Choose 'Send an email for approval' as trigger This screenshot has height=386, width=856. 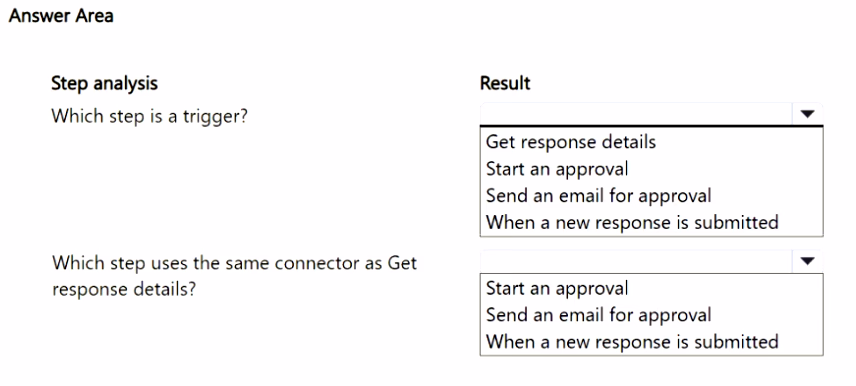pos(598,195)
